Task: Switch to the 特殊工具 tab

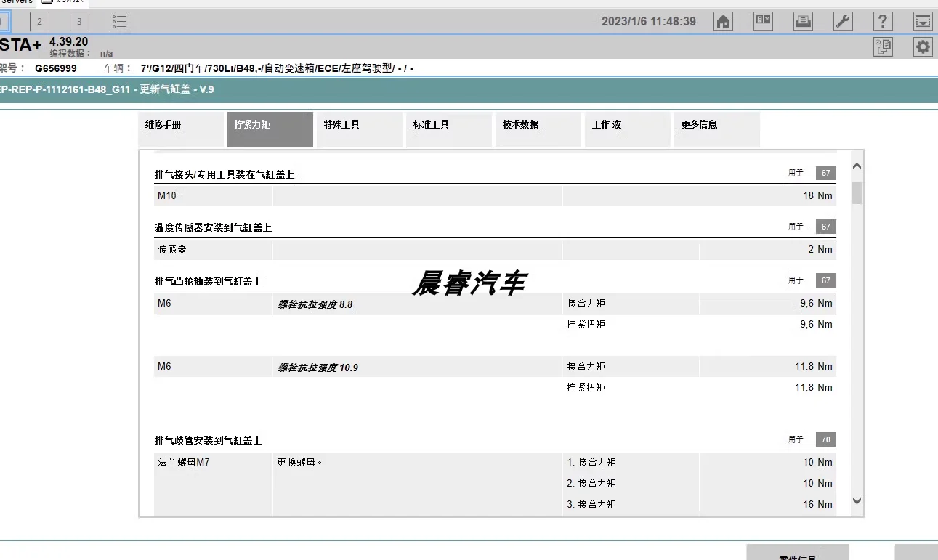Action: tap(360, 129)
